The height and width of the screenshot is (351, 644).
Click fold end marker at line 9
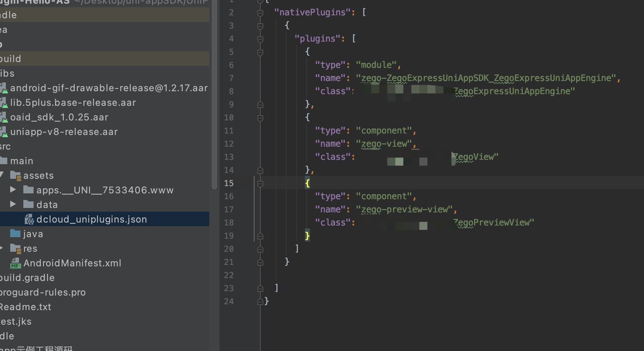tap(260, 105)
